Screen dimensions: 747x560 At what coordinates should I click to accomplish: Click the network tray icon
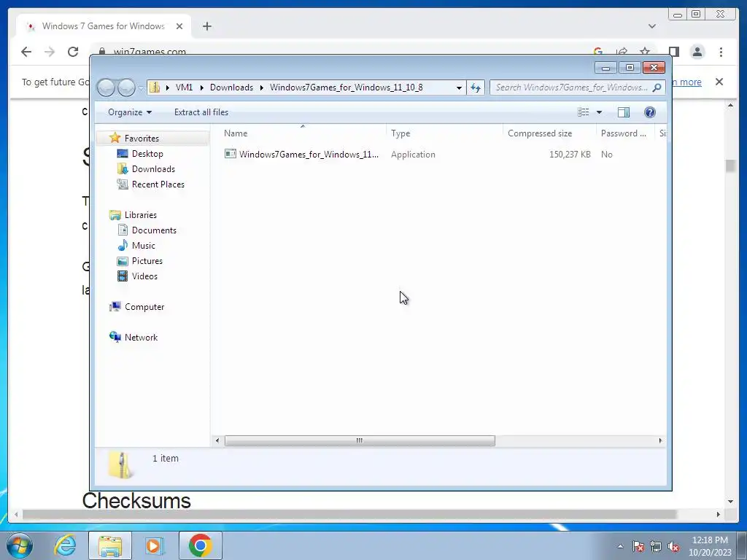656,546
